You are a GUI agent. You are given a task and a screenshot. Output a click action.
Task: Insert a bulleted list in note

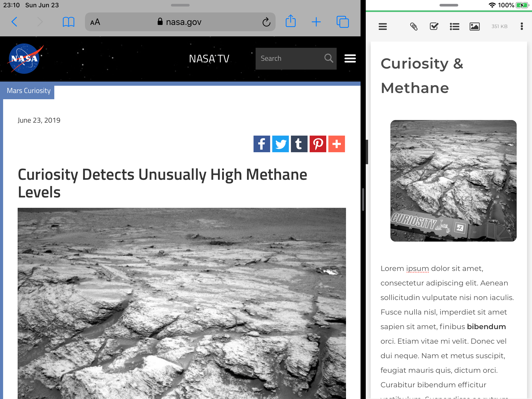click(x=454, y=26)
